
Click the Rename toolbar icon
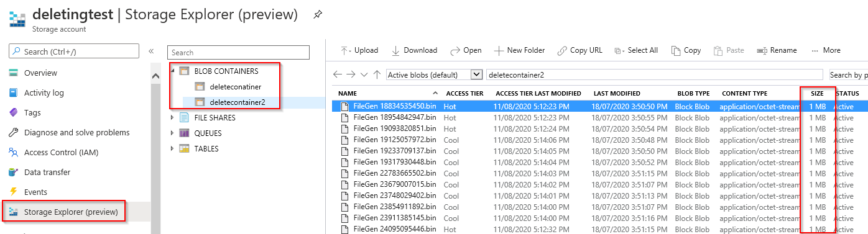click(x=762, y=50)
